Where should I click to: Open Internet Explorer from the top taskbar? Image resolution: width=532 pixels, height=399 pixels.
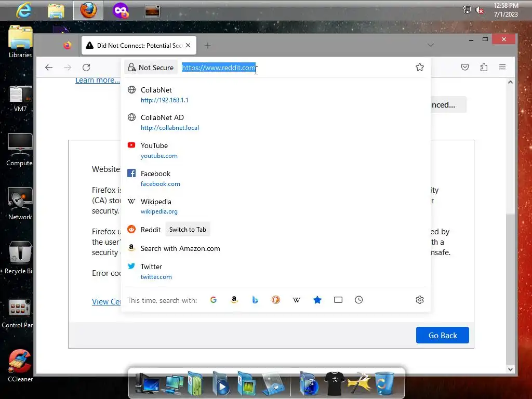[x=24, y=10]
